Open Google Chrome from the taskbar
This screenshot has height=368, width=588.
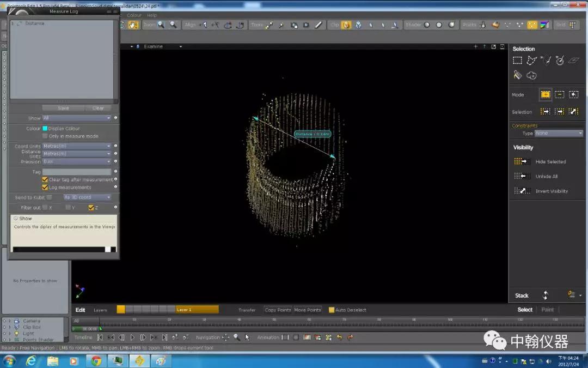(x=96, y=361)
